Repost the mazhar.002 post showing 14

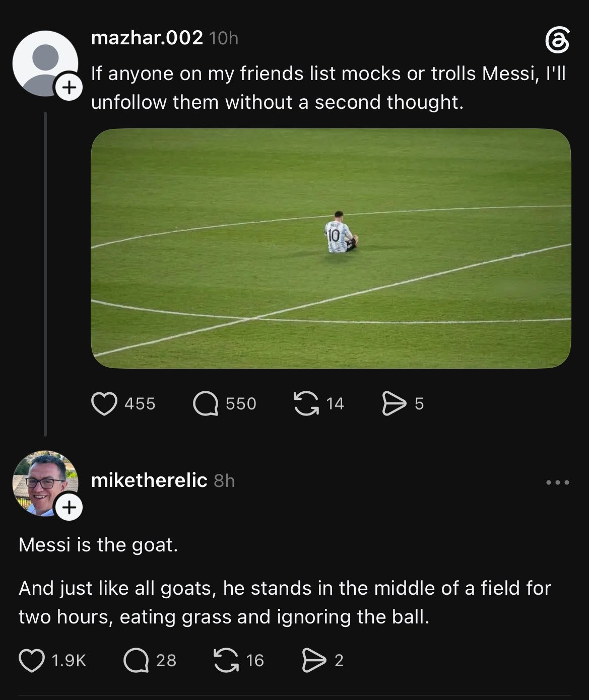point(306,403)
